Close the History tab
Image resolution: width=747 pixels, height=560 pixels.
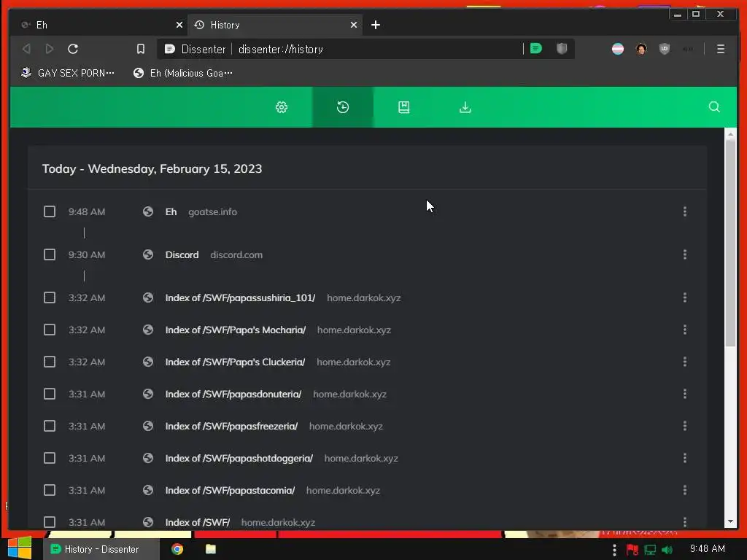click(354, 25)
